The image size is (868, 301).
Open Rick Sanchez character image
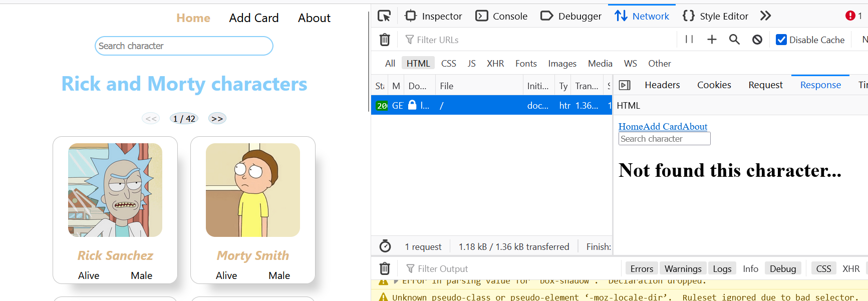click(115, 190)
